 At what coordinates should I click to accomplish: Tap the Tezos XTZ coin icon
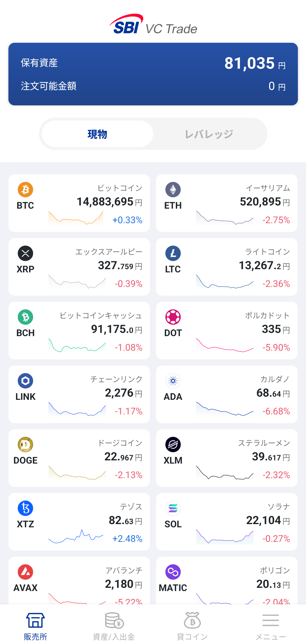[x=26, y=508]
